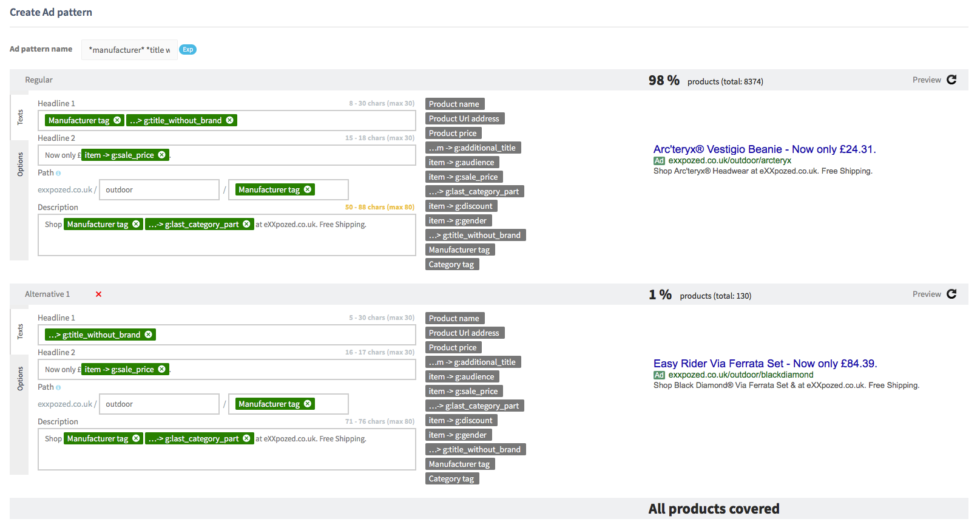This screenshot has width=980, height=530.
Task: Click the Path info icon in Regular section
Action: click(58, 173)
